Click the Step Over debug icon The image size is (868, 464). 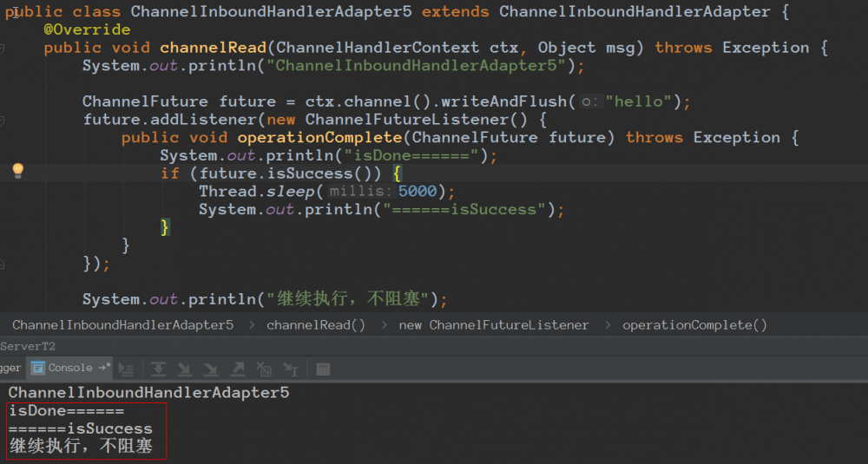158,369
